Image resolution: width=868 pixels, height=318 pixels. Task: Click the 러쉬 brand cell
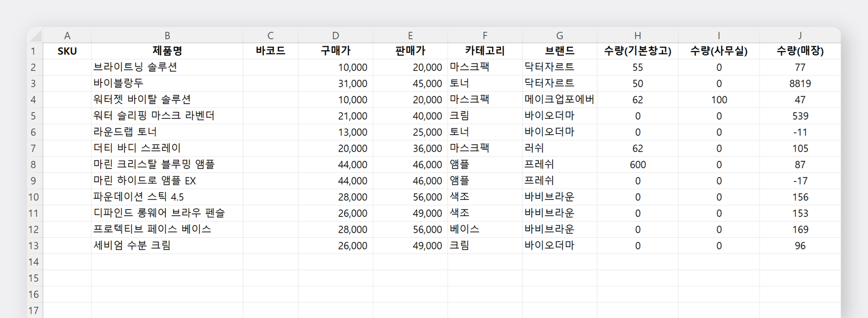559,148
